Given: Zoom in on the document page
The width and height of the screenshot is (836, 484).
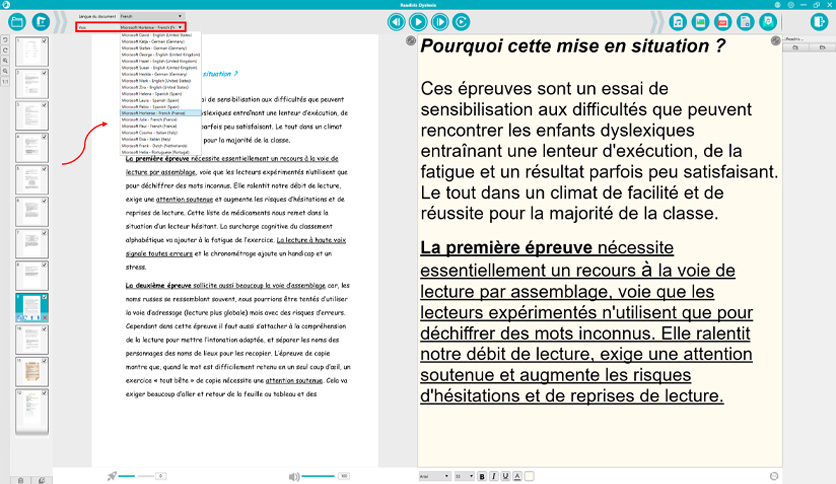Looking at the screenshot, I should coord(5,61).
